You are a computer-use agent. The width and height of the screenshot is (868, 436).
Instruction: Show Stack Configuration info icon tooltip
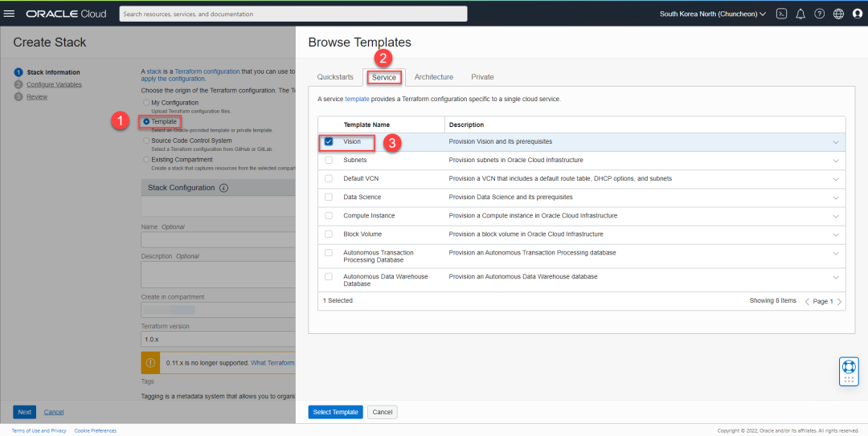coord(223,188)
